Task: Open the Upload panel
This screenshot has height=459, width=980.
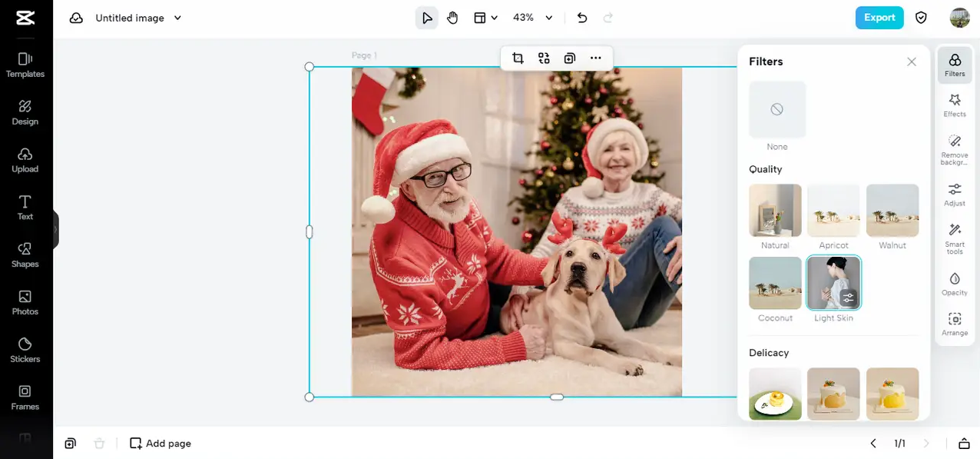Action: [25, 160]
